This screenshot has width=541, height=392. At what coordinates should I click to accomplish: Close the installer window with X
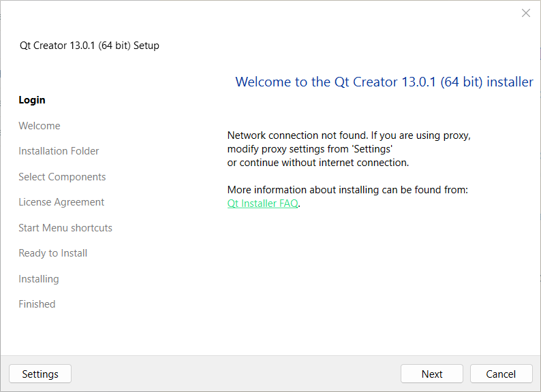point(526,13)
